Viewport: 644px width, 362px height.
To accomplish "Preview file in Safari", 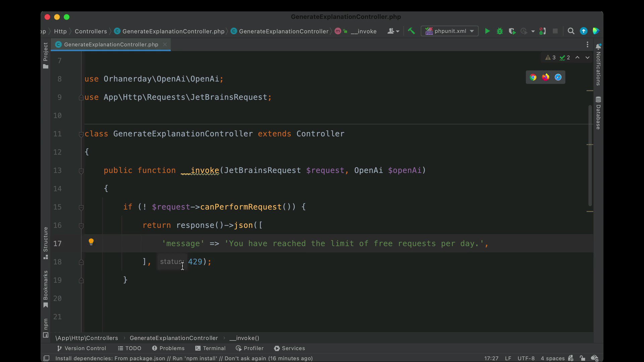I will tap(558, 77).
